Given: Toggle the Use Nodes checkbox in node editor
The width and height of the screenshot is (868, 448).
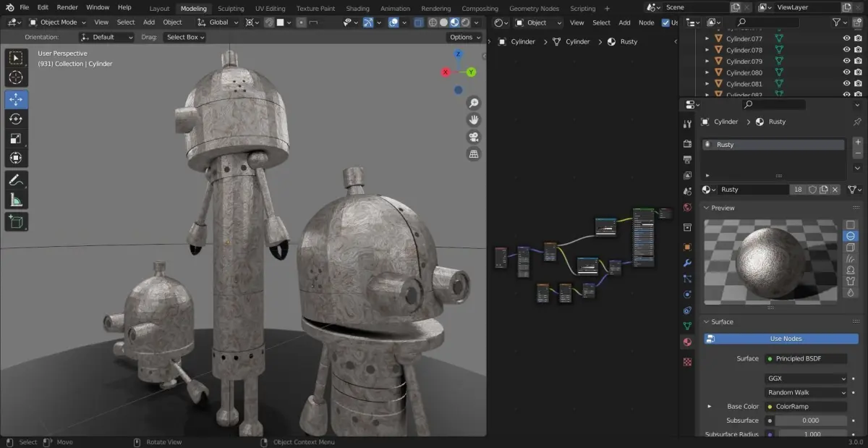Looking at the screenshot, I should click(x=666, y=22).
